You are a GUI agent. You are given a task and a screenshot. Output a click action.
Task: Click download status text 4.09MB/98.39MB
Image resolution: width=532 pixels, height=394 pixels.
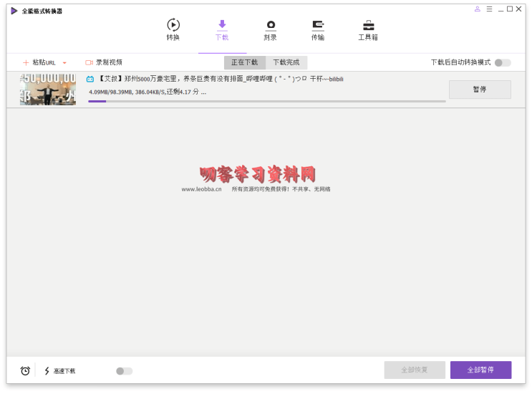tap(147, 92)
